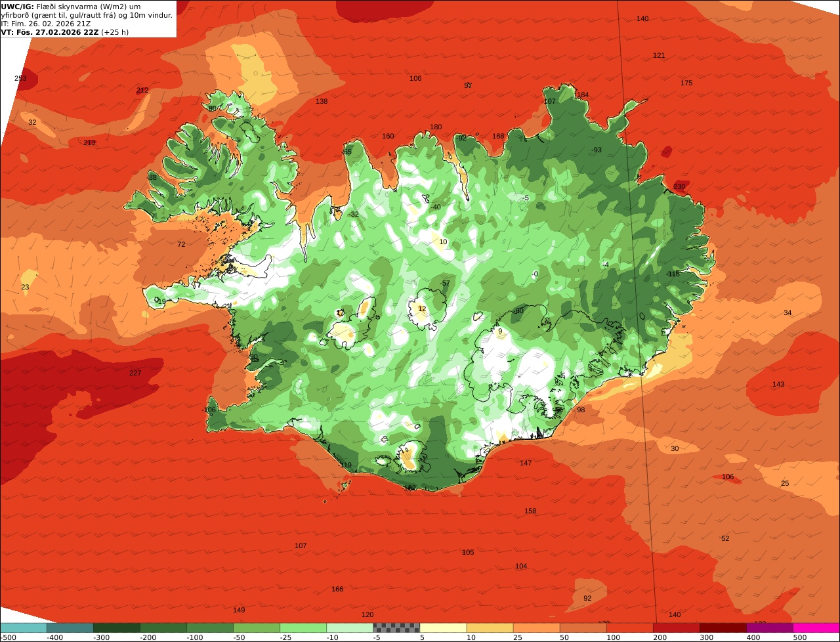Click the flux value 253 on the map
The width and height of the screenshot is (840, 642).
pos(21,78)
